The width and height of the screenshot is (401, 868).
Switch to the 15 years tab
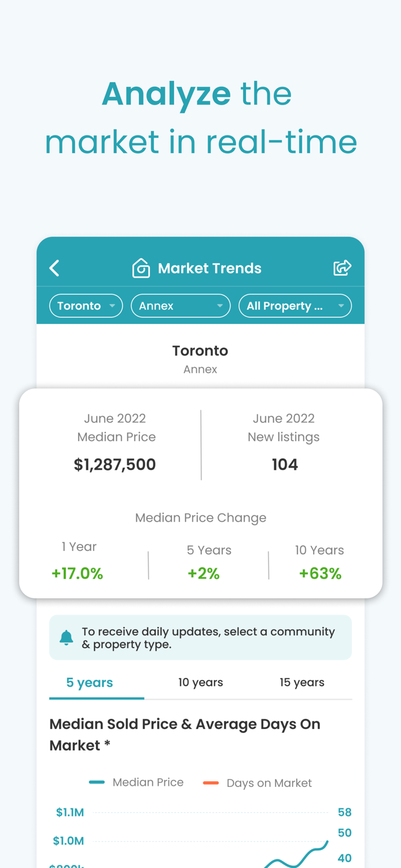coord(302,682)
